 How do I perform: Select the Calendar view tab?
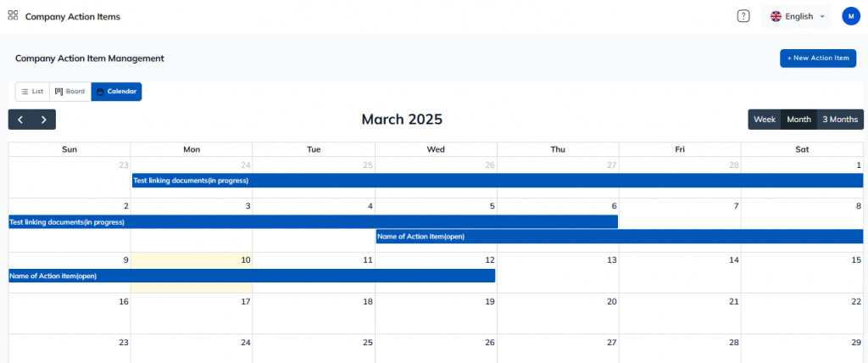point(117,92)
